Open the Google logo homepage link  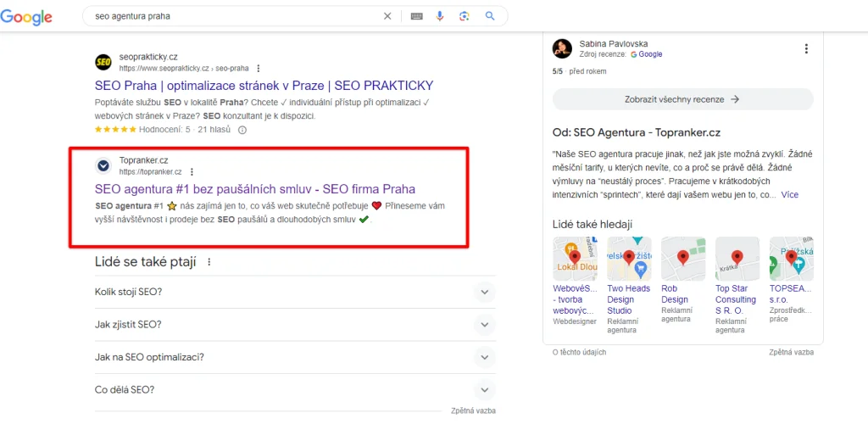[26, 17]
